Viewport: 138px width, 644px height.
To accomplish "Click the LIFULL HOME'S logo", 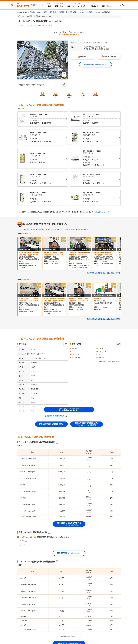I will coord(19,5).
